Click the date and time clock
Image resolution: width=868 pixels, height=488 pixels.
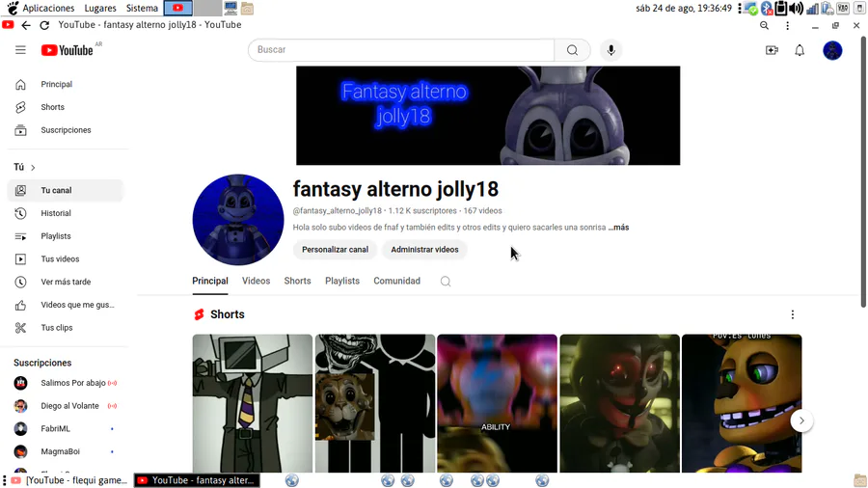point(684,9)
